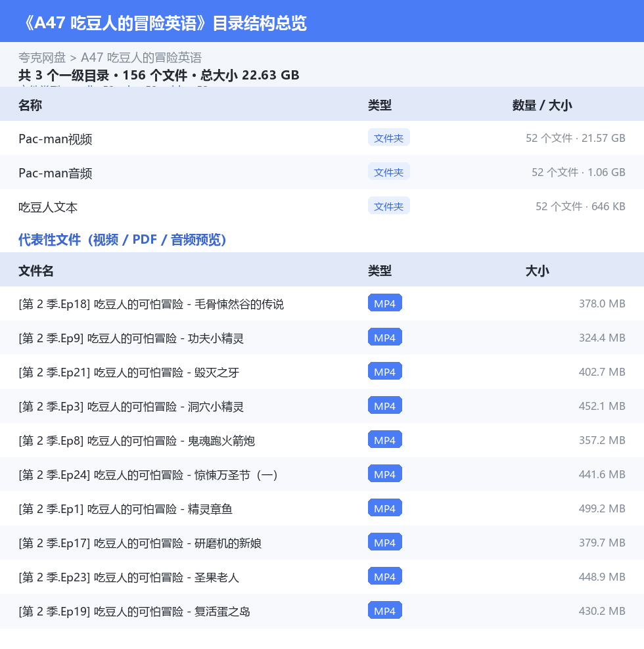Click the MP4 badge on the Ep18 row

(384, 303)
